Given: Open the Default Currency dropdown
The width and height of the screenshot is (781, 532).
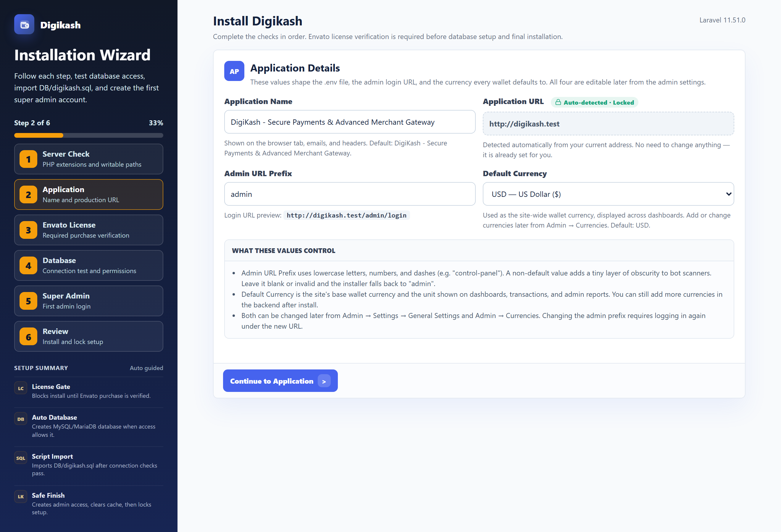Looking at the screenshot, I should (608, 194).
